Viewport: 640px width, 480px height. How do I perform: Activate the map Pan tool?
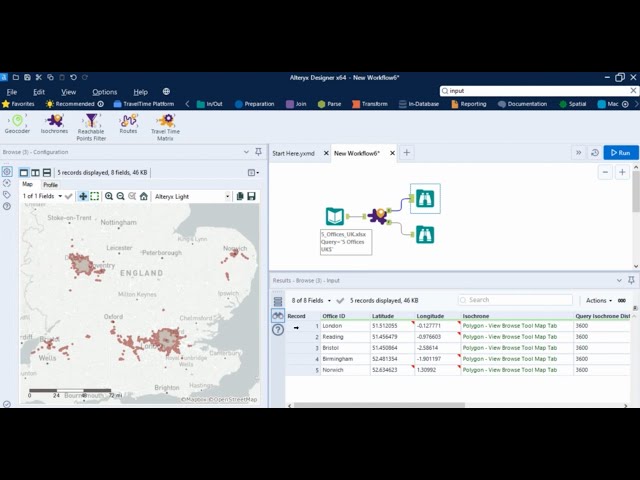click(x=83, y=196)
